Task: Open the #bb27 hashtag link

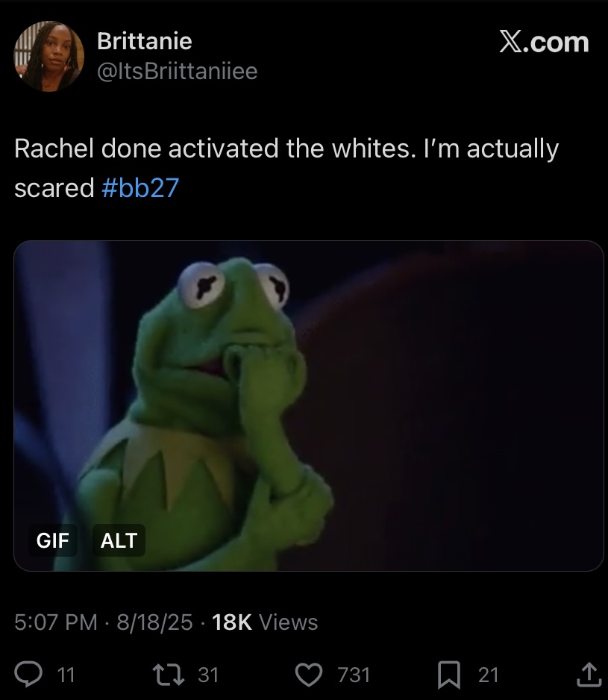Action: click(140, 187)
